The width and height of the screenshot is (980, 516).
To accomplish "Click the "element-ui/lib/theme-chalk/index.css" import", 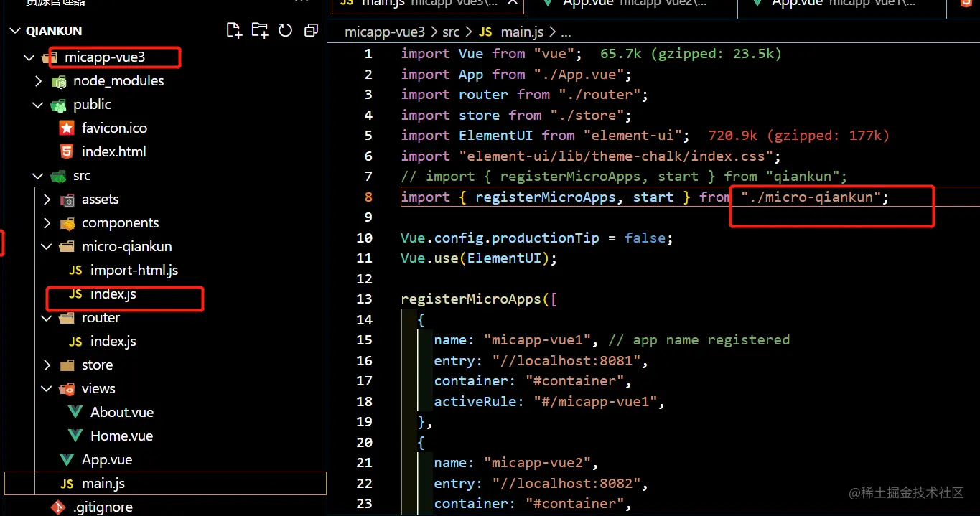I will (616, 156).
